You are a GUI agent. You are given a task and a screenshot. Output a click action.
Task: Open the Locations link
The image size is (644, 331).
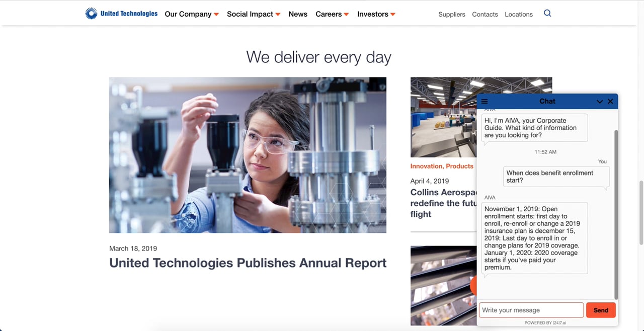(519, 14)
